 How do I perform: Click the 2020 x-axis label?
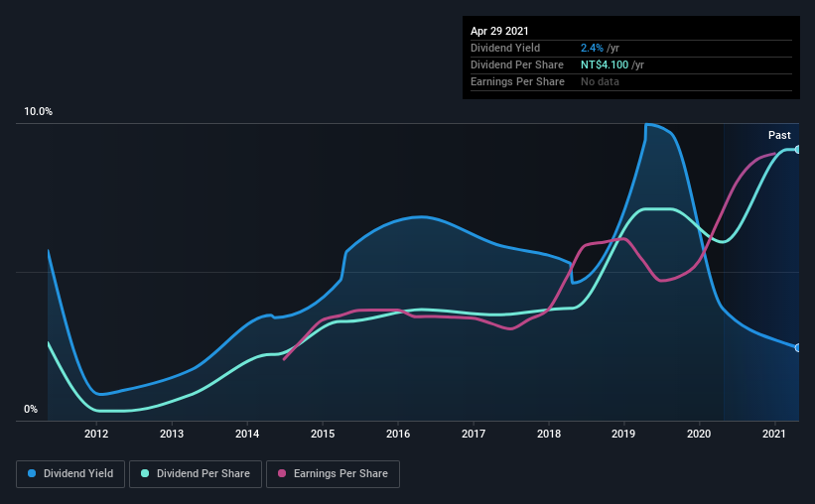699,434
